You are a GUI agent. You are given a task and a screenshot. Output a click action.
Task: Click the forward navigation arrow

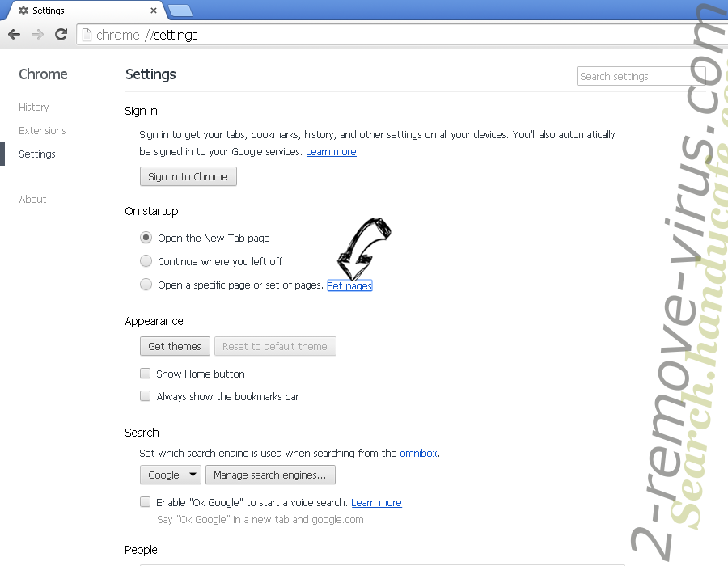37,34
